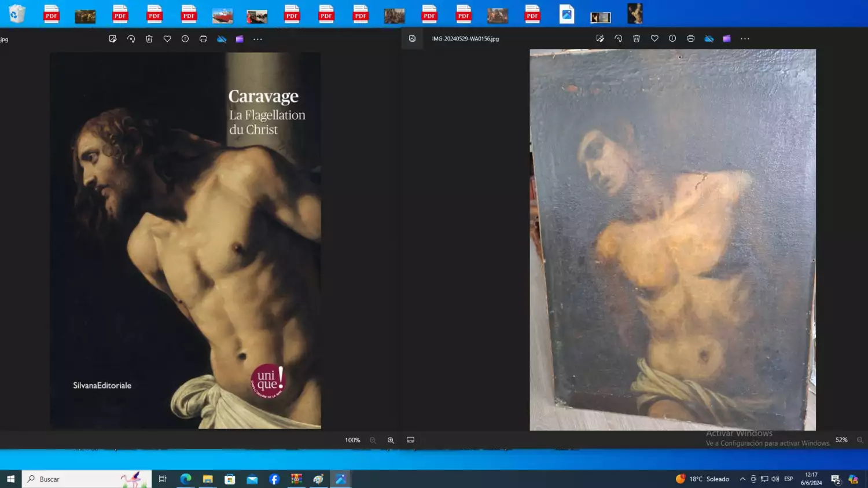
Task: Rotate the Caravage image in left window
Action: coord(131,39)
